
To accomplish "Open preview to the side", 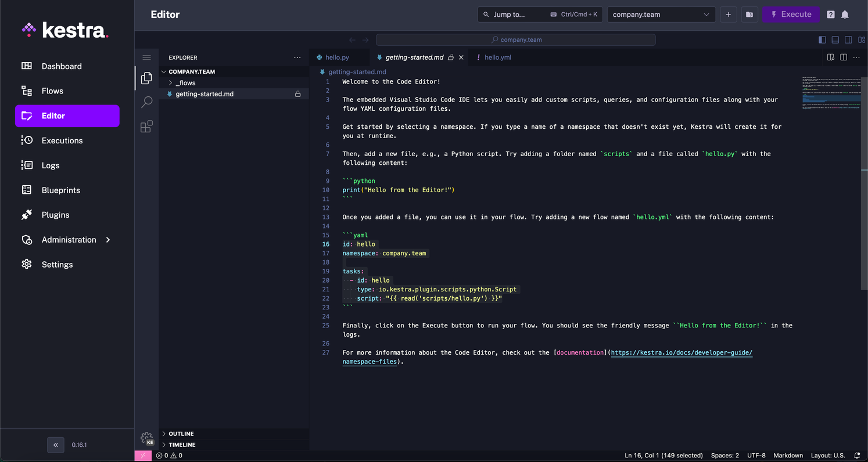I will click(x=831, y=57).
